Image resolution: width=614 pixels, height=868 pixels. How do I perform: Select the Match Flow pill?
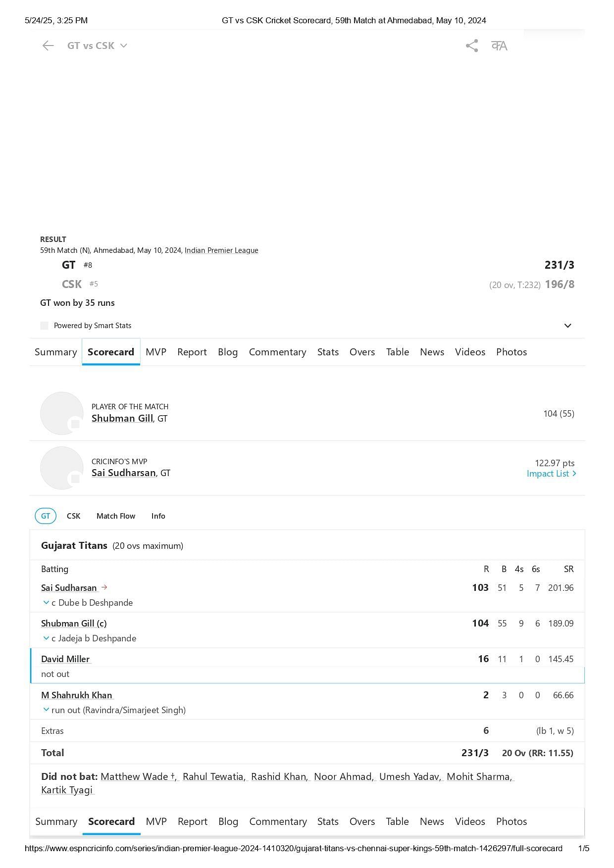[116, 516]
